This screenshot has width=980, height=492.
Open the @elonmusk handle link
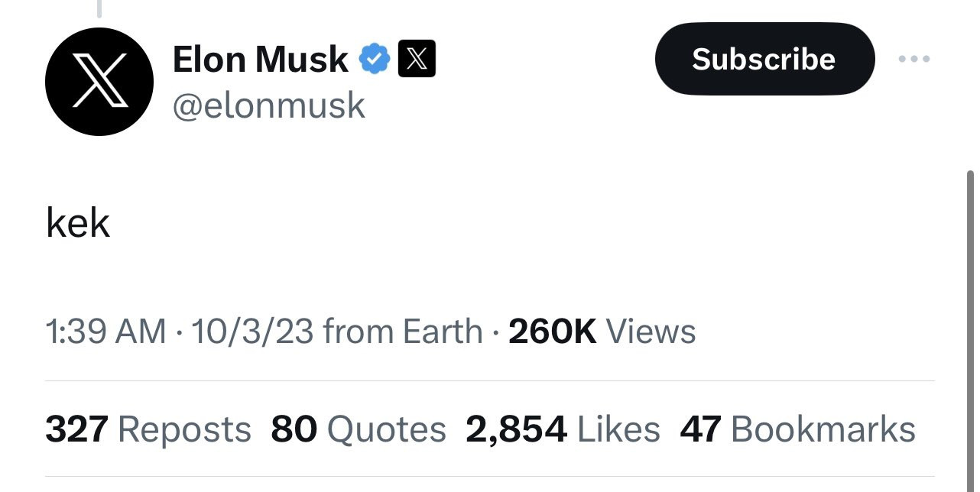[269, 106]
